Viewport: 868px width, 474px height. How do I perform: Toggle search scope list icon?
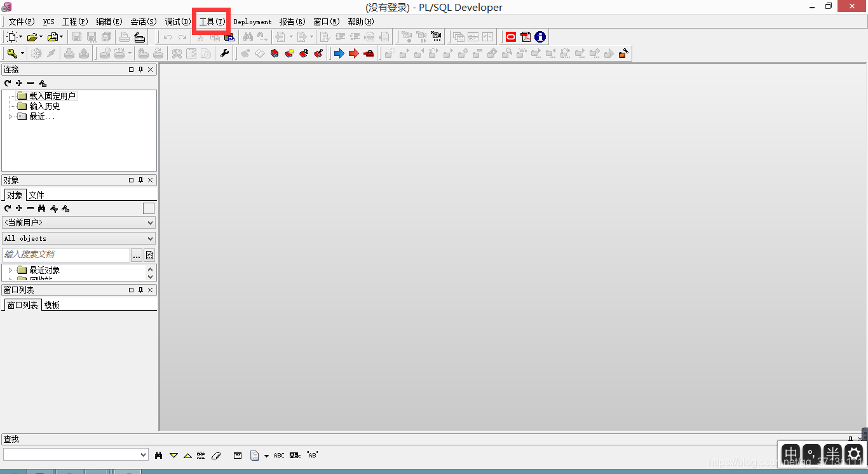tap(238, 455)
